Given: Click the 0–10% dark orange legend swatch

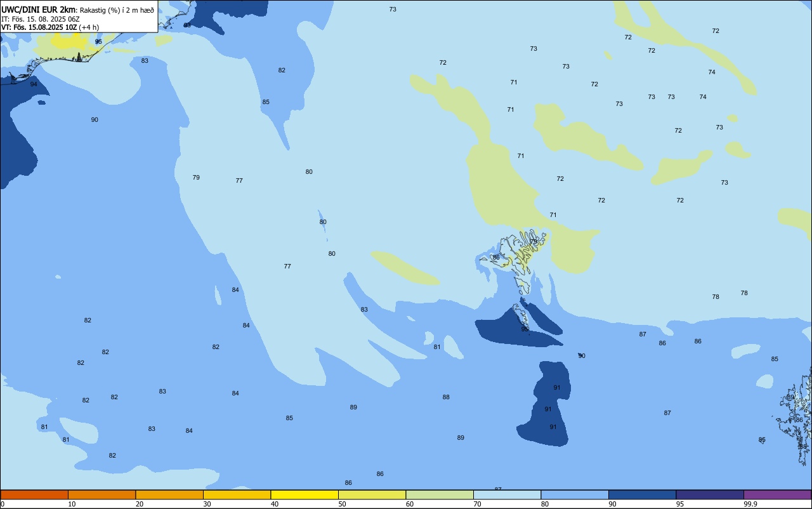Looking at the screenshot, I should click(34, 494).
